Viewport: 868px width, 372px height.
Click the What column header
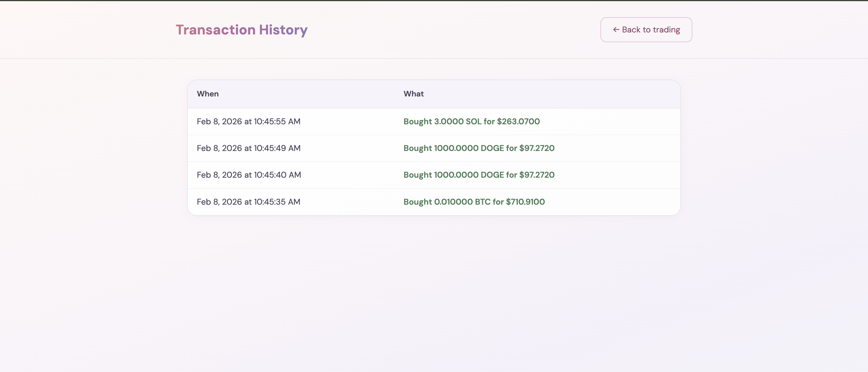coord(413,94)
